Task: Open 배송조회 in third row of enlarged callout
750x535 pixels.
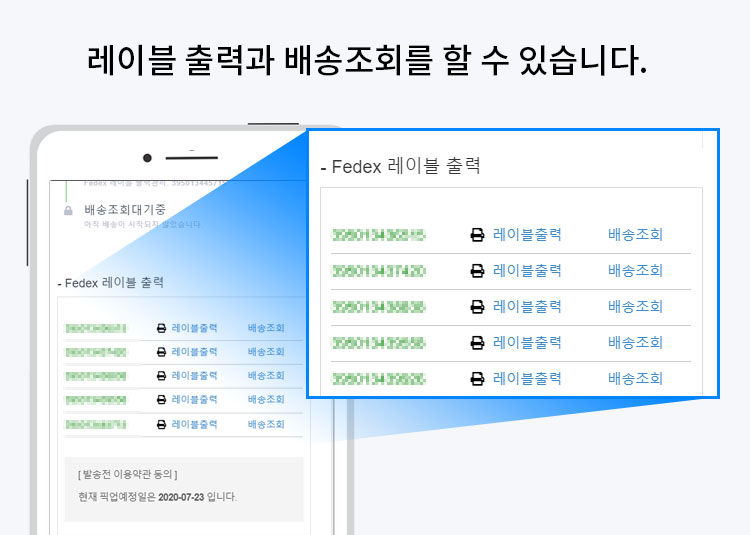Action: [635, 306]
